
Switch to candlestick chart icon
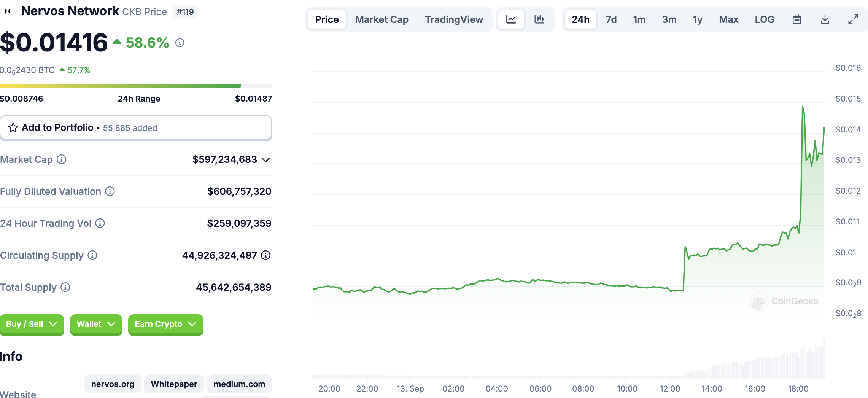click(x=539, y=19)
